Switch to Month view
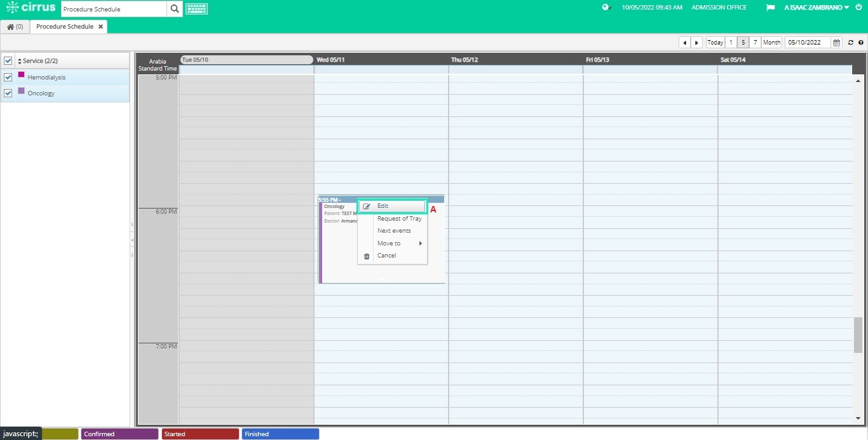 771,42
